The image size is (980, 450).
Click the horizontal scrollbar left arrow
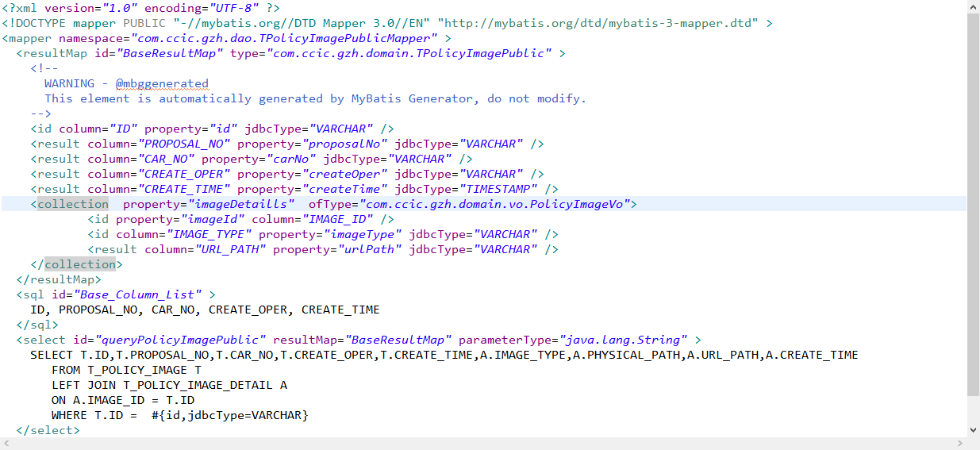[6, 444]
